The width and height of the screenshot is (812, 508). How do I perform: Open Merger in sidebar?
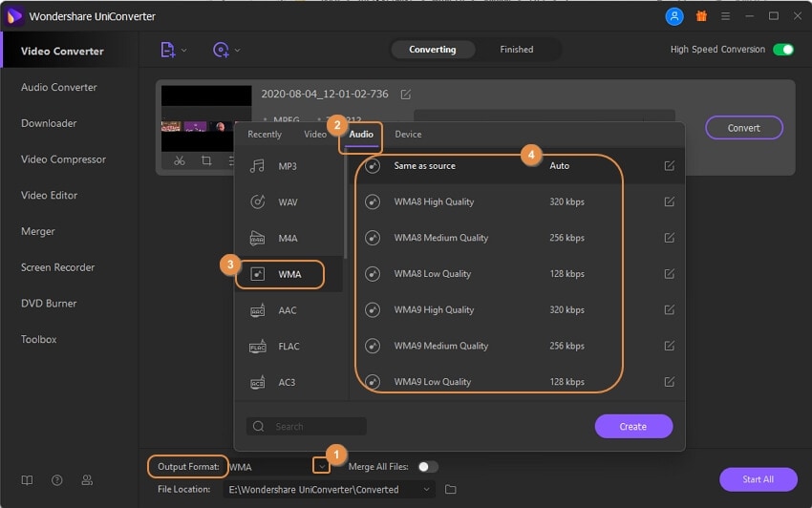click(x=38, y=231)
